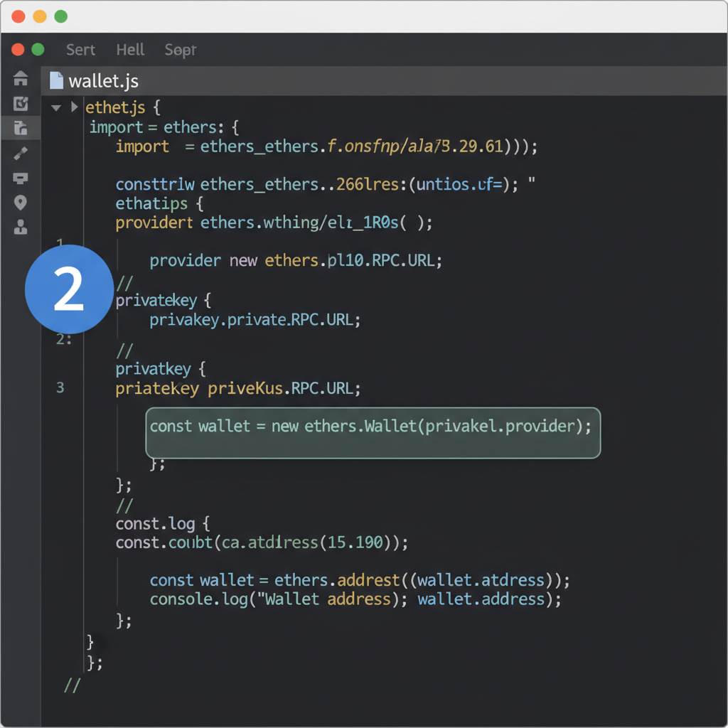Open the monitor/display icon in the sidebar
The image size is (728, 728).
21,178
